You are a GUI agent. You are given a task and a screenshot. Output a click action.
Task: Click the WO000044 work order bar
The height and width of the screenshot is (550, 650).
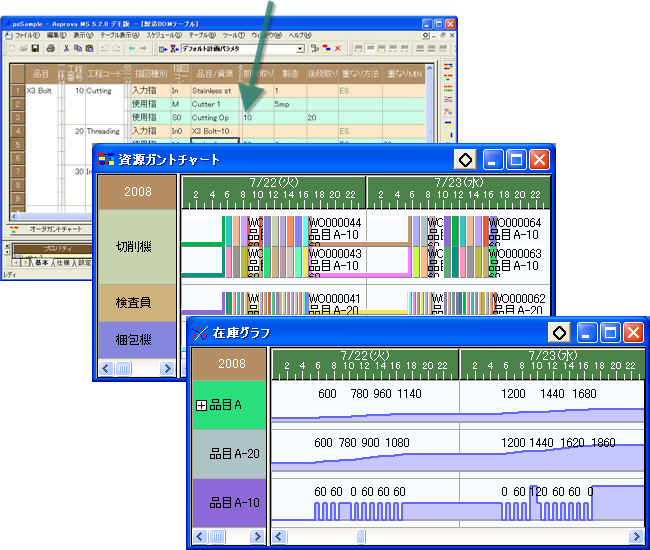pos(334,223)
